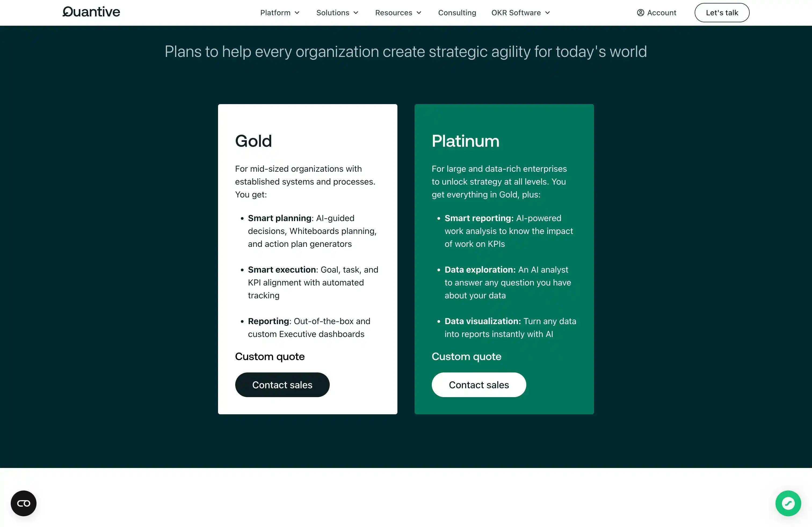The image size is (812, 527).
Task: Click the Let's talk button
Action: point(722,12)
